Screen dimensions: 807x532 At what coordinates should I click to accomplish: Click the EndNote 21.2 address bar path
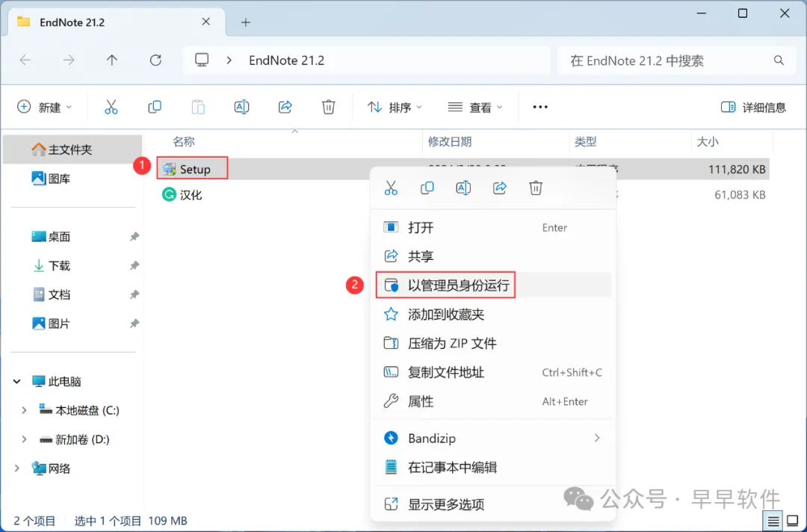coord(287,61)
